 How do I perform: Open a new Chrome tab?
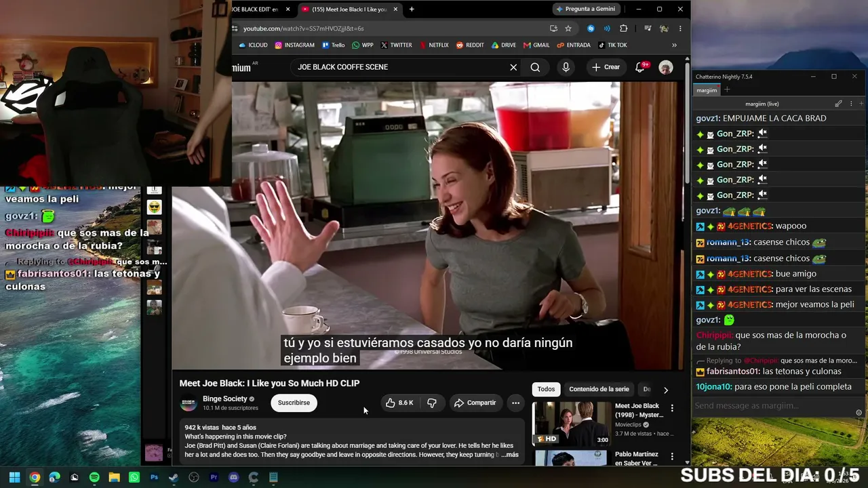[412, 9]
